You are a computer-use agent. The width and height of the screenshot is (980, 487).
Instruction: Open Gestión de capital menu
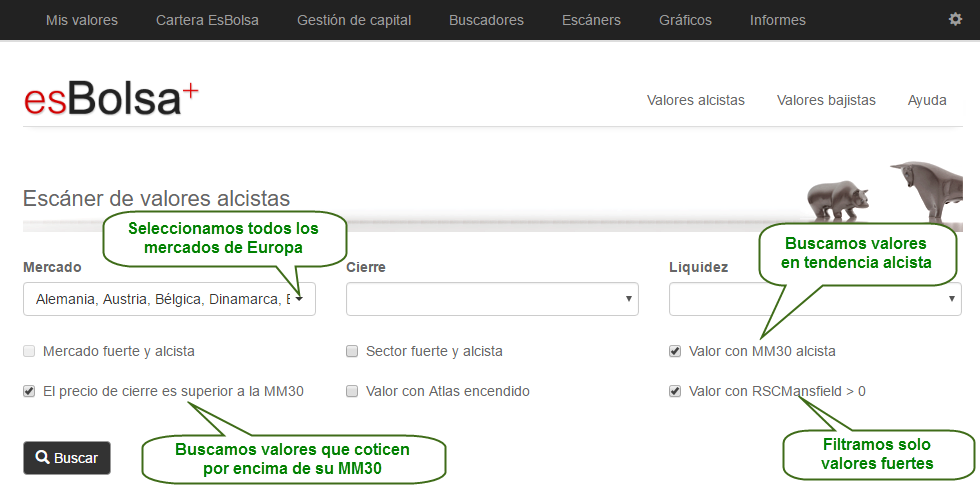354,20
